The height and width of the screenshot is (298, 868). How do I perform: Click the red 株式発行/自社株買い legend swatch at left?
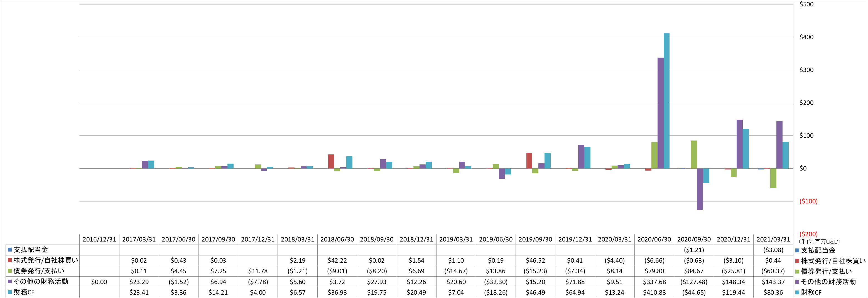[x=10, y=260]
